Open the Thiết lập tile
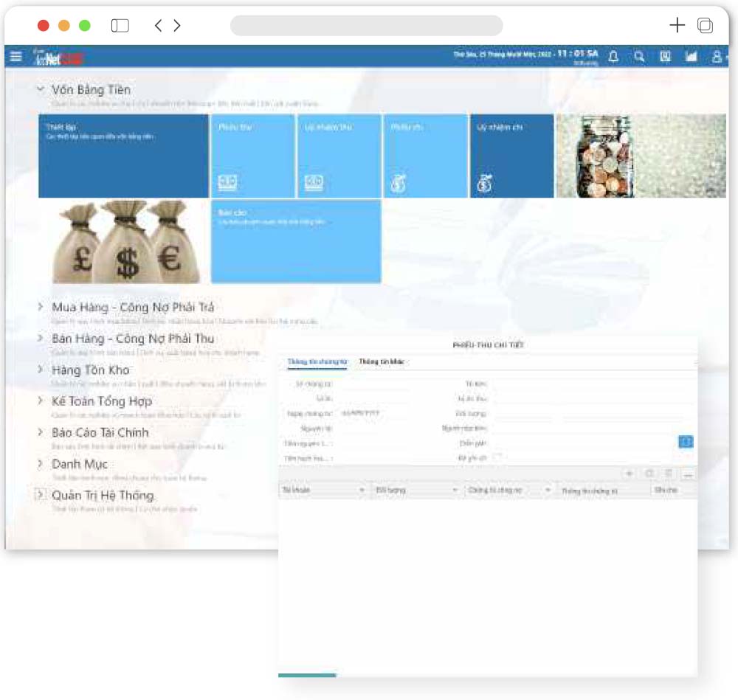 click(x=123, y=156)
